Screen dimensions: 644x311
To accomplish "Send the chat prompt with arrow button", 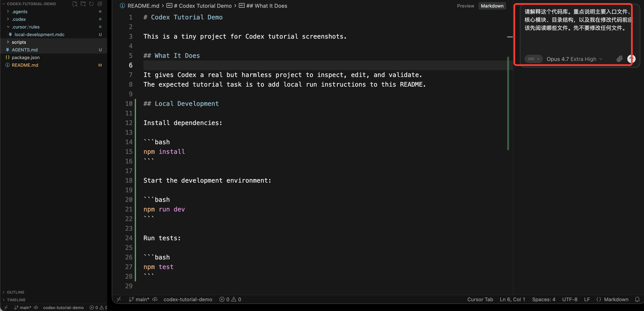I will coord(631,59).
